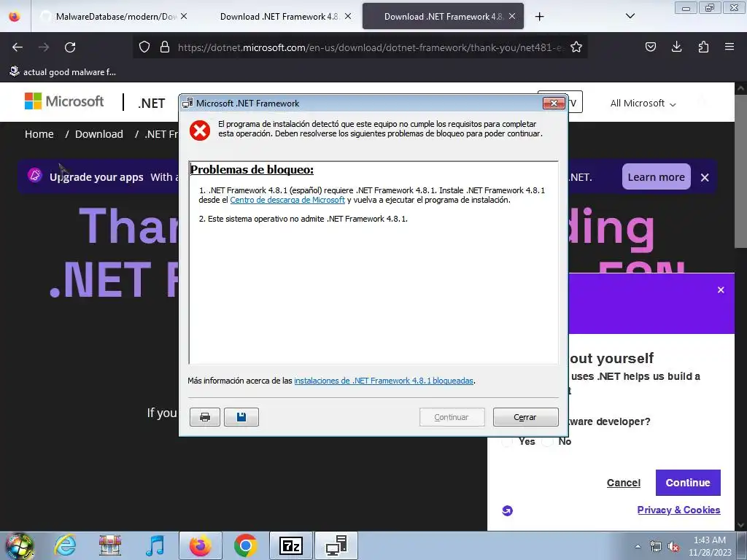This screenshot has width=747, height=560.
Task: Click the red error icon in the dialog
Action: (x=200, y=130)
